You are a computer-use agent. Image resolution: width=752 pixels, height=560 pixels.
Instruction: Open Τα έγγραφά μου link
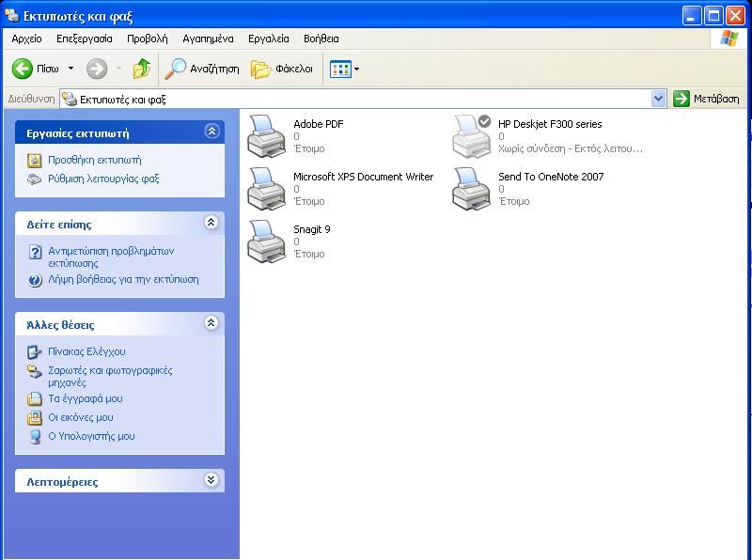(86, 399)
